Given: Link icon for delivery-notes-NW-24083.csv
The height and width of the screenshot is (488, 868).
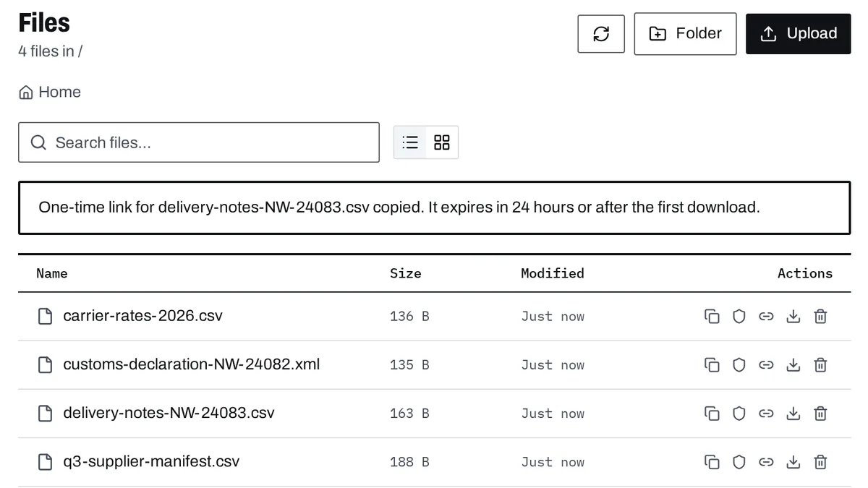Looking at the screenshot, I should 766,413.
